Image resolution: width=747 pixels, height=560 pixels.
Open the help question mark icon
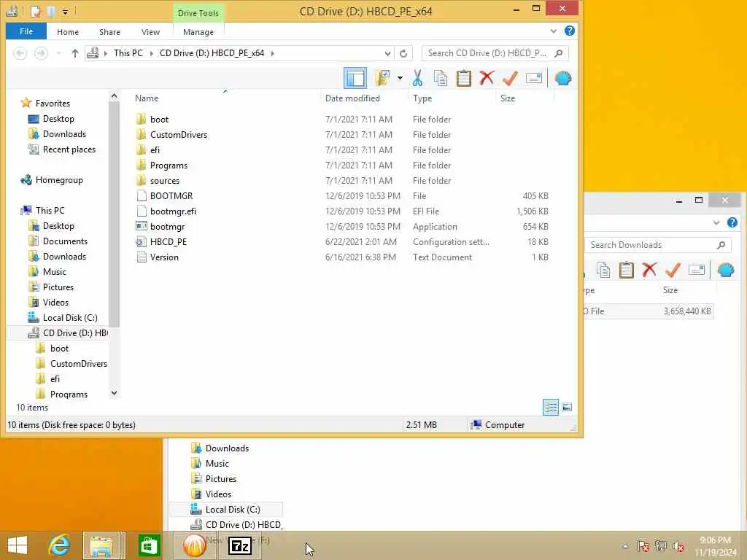(x=569, y=31)
